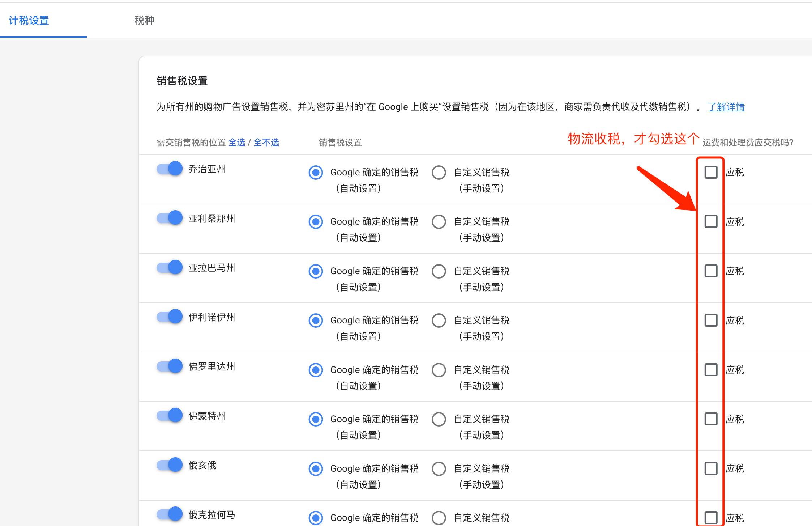Click 全不选 to deselect all states
Screen dimensions: 812x526
pos(266,142)
